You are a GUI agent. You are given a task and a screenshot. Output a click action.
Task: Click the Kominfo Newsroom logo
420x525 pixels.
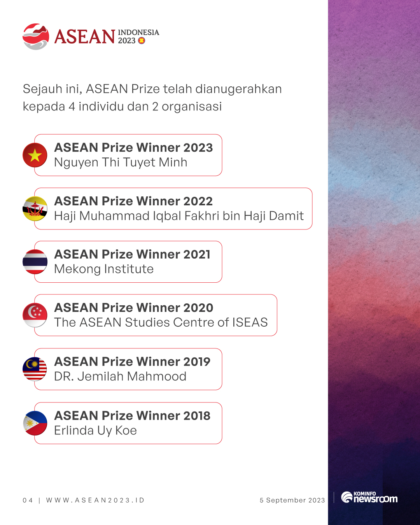coord(369,497)
